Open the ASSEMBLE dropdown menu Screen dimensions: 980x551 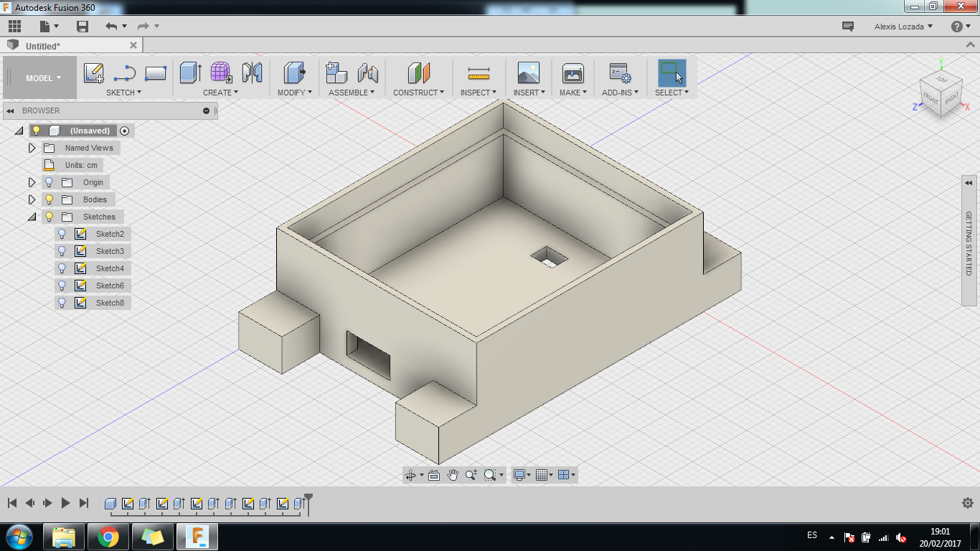click(x=352, y=93)
